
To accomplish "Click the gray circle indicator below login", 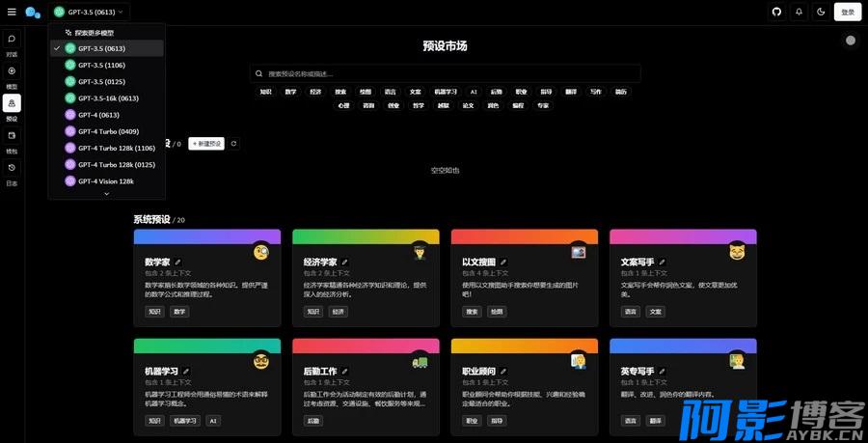I will point(851,41).
